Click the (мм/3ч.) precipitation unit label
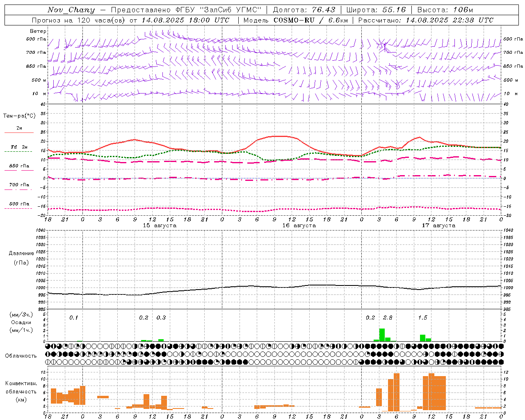 click(21, 315)
